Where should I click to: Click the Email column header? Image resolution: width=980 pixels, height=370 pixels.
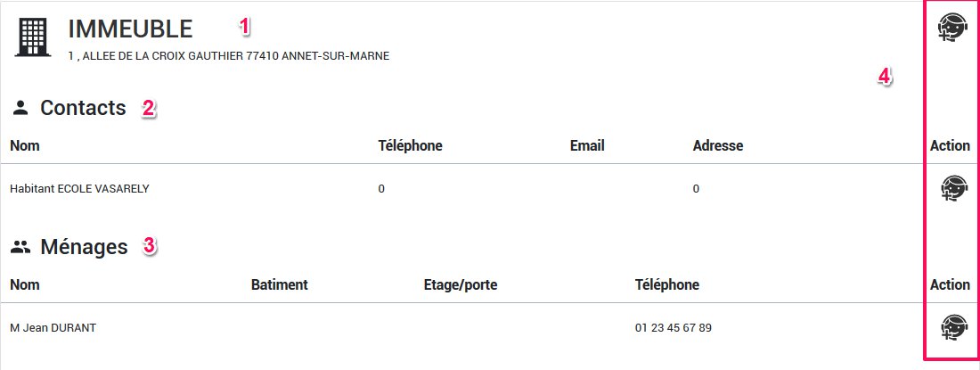tap(587, 145)
